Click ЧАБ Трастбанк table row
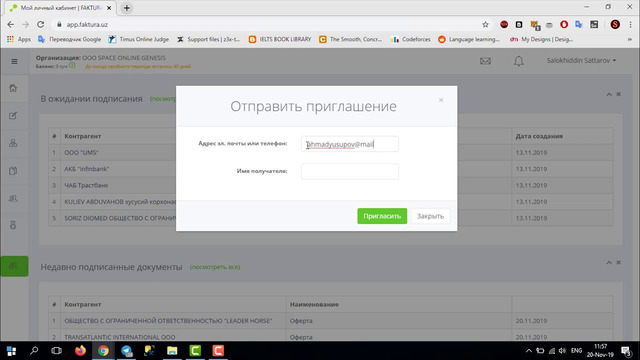The height and width of the screenshot is (360, 640). 331,185
